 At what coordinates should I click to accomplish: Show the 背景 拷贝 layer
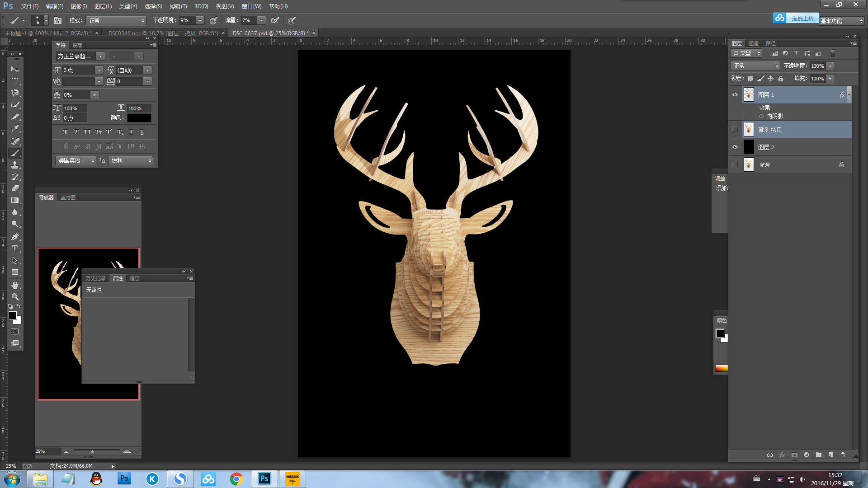coord(735,130)
